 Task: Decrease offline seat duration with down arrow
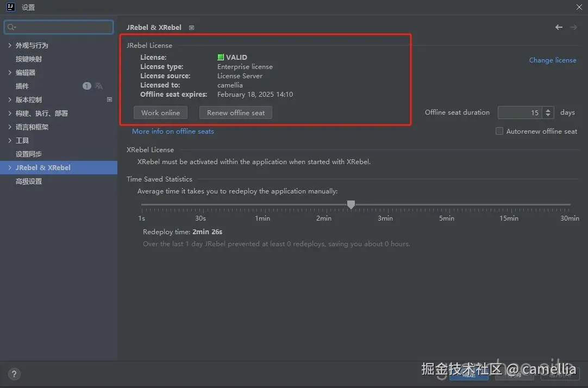(548, 115)
